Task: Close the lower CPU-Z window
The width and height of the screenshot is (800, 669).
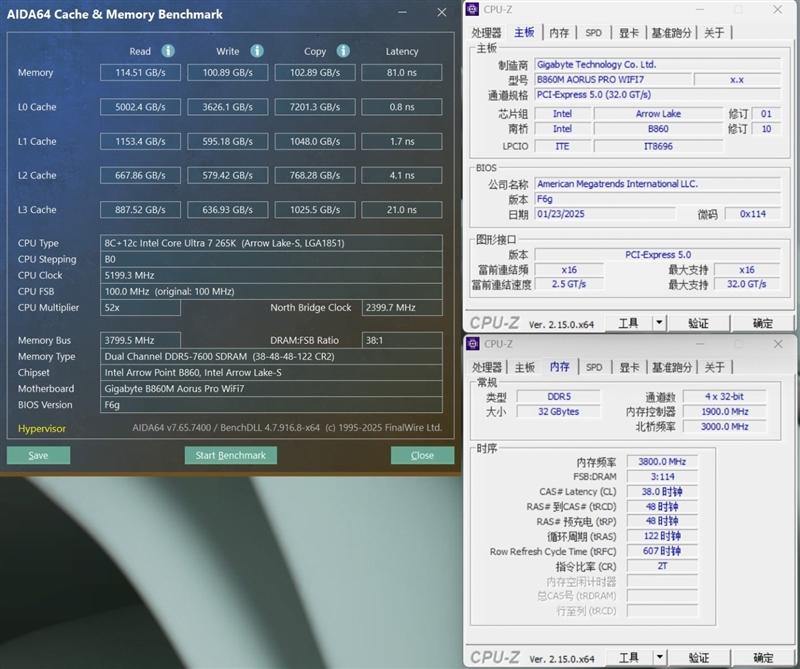Action: [778, 344]
